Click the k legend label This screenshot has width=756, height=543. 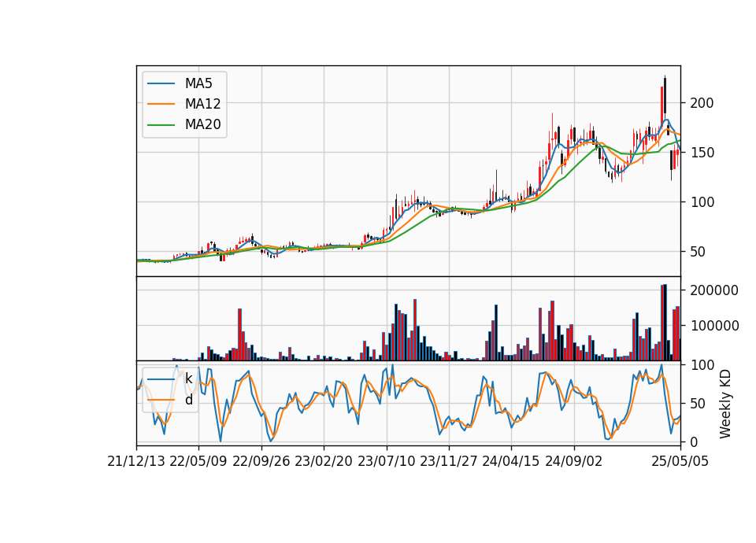188,379
